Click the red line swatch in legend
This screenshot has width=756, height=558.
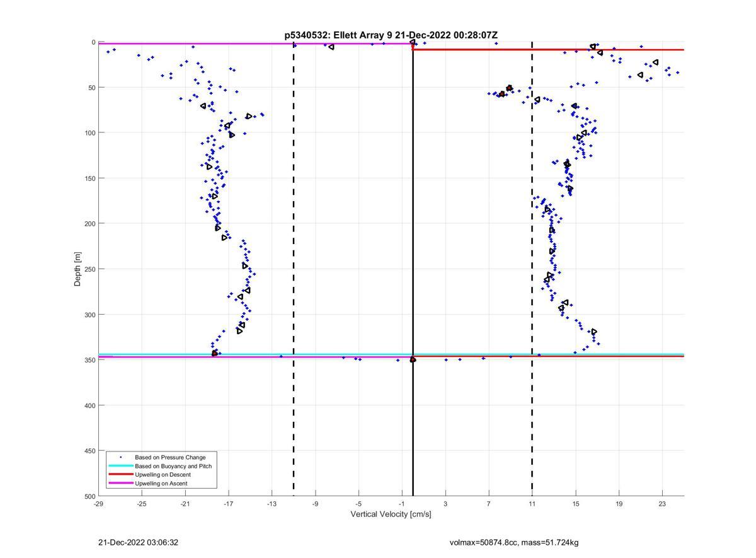tap(120, 475)
